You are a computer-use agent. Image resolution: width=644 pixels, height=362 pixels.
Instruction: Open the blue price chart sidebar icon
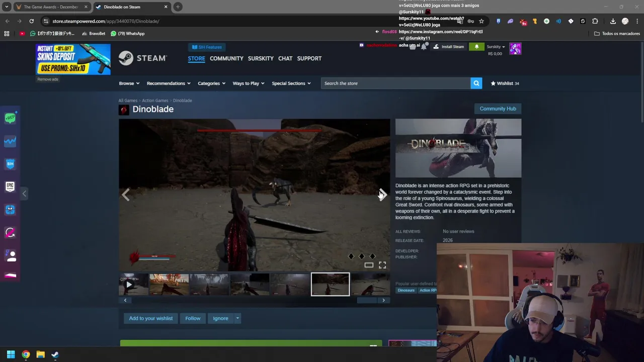[x=10, y=141]
